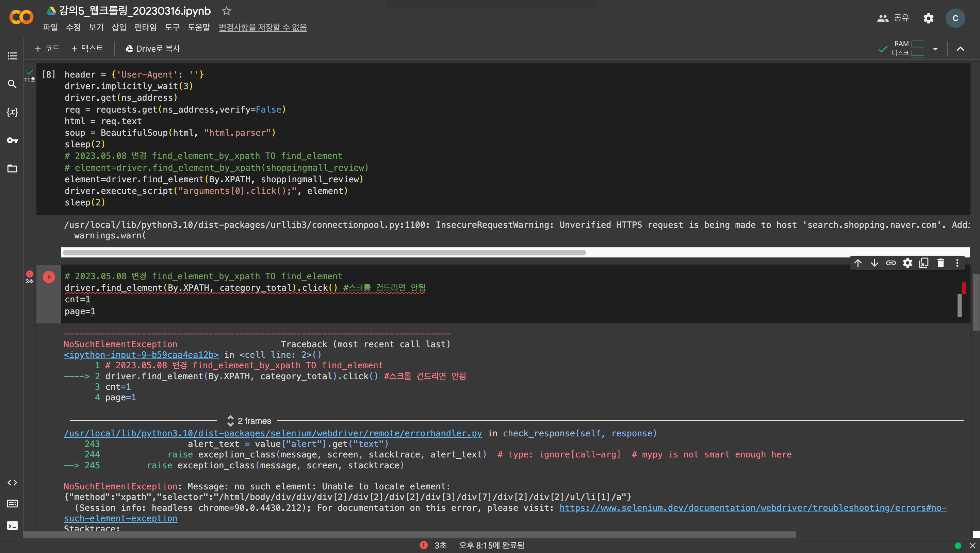Image resolution: width=980 pixels, height=553 pixels.
Task: Open more cell options kebab menu
Action: (957, 263)
